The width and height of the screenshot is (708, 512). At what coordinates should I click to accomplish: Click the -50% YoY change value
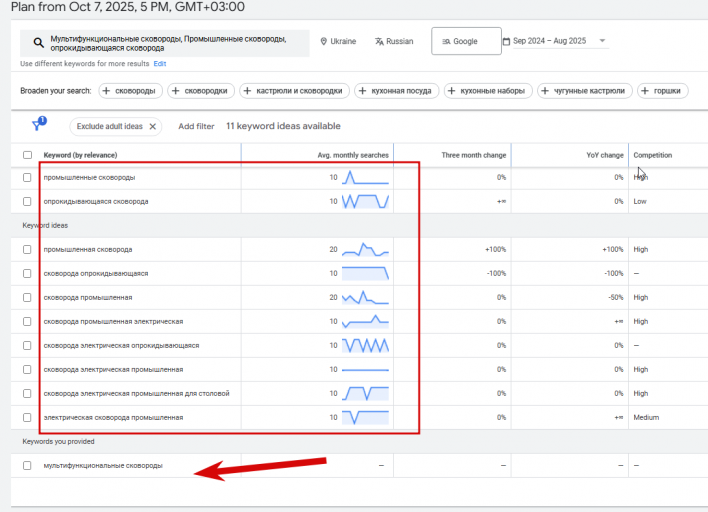[x=615, y=298]
